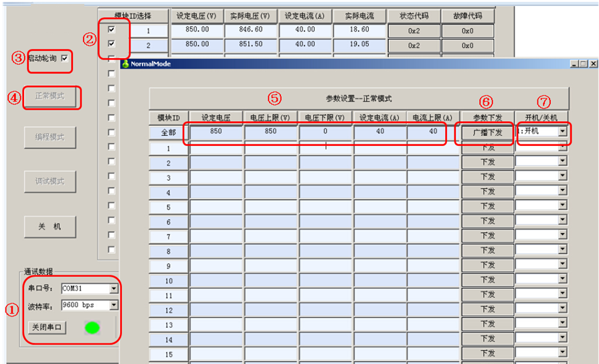Click the 电压上限 field showing 850

(270, 132)
